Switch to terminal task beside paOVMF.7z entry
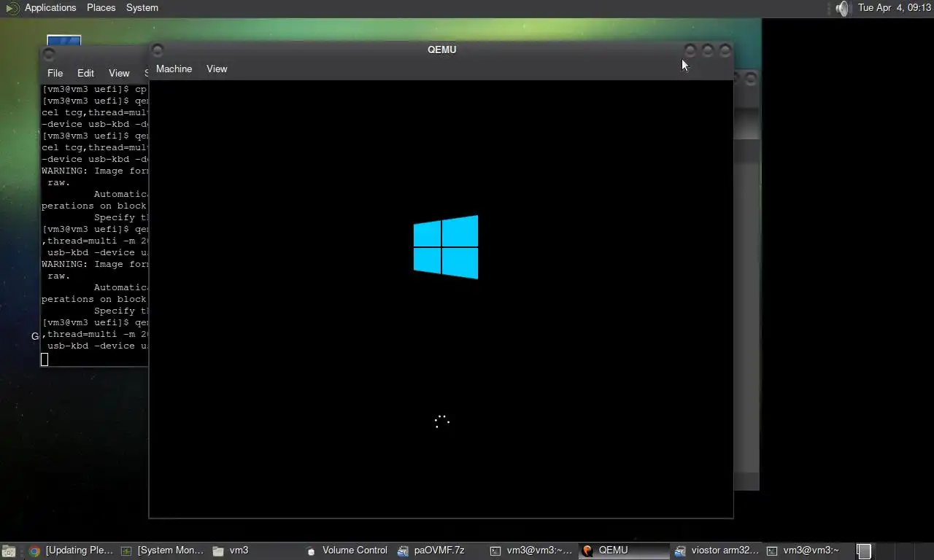Screen dimensions: 934x560 coord(531,551)
